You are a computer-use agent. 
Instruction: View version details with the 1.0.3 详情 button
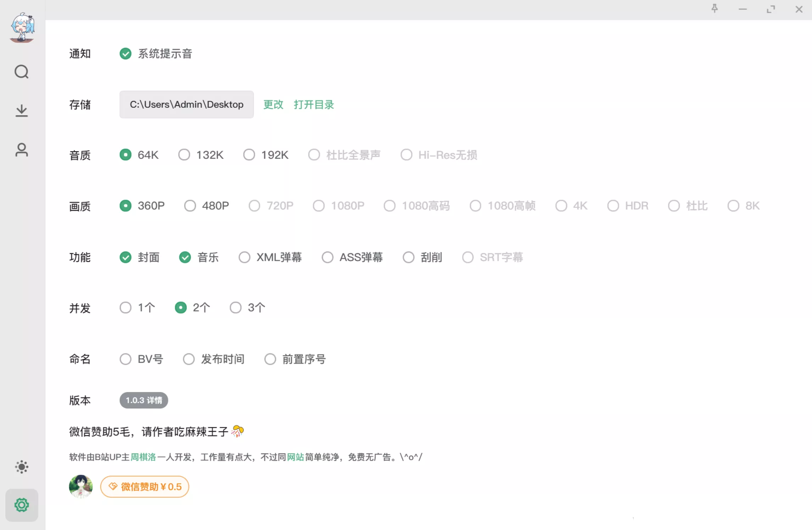(x=143, y=400)
